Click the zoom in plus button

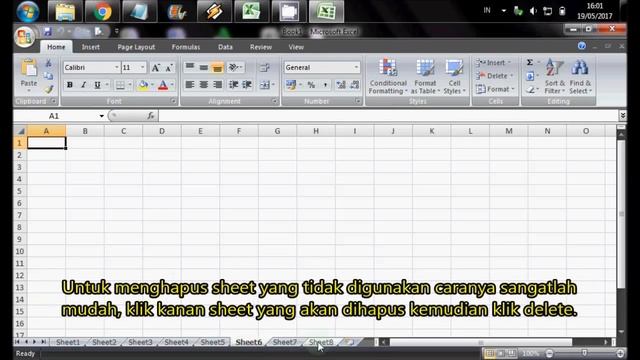click(x=620, y=353)
